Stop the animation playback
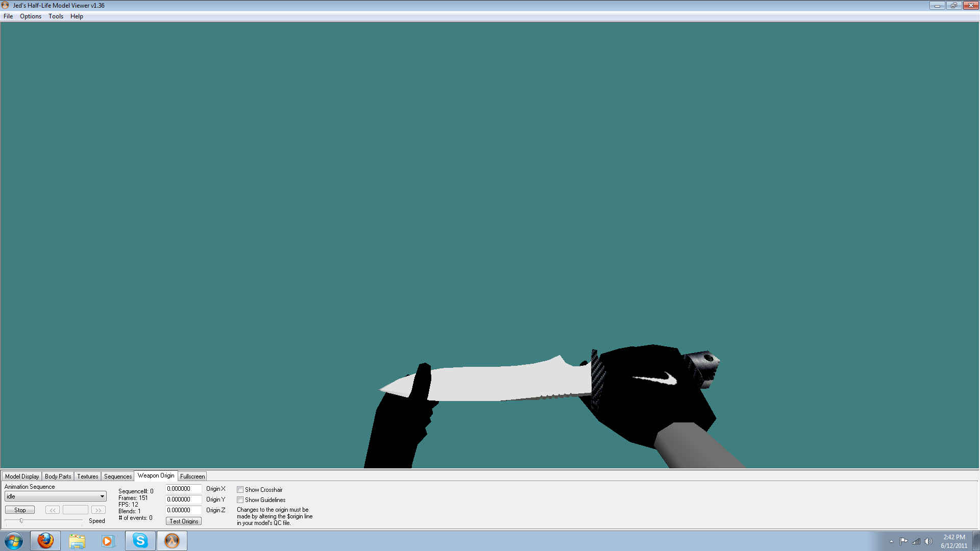The height and width of the screenshot is (551, 980). [x=20, y=510]
